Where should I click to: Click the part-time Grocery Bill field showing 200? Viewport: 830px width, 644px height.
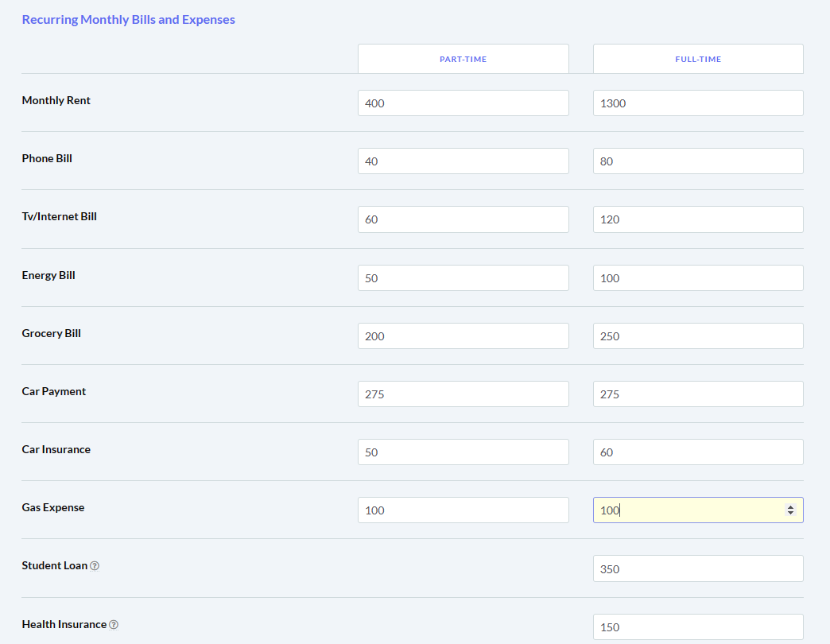pyautogui.click(x=463, y=336)
